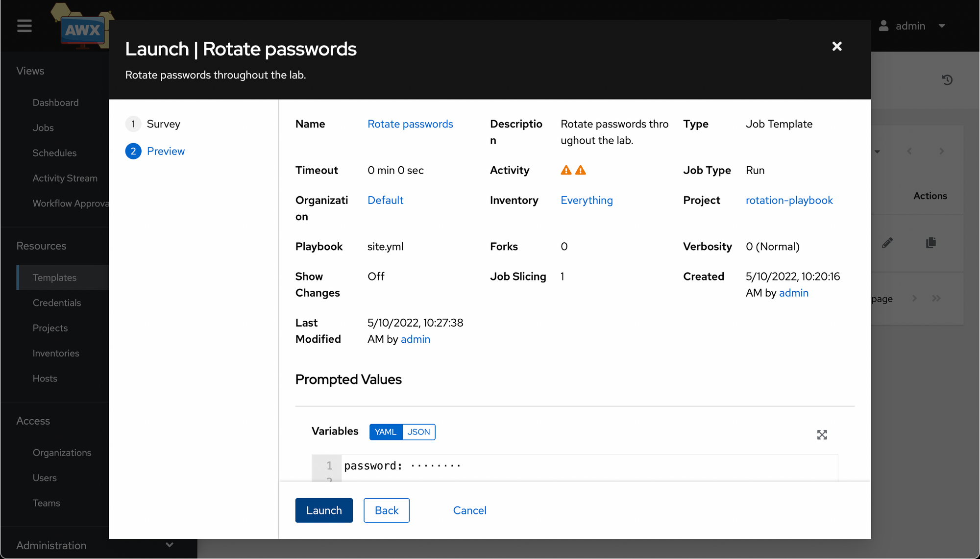Viewport: 980px width, 559px height.
Task: Open the admin user dropdown
Action: 912,26
